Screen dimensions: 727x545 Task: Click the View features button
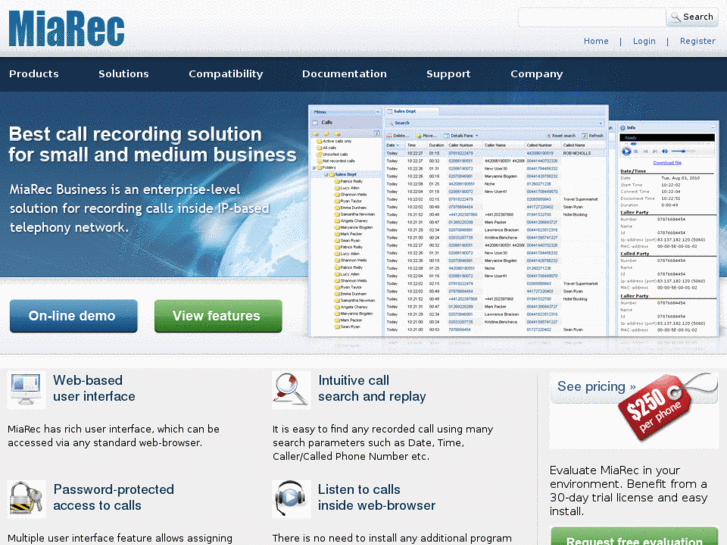coord(218,316)
